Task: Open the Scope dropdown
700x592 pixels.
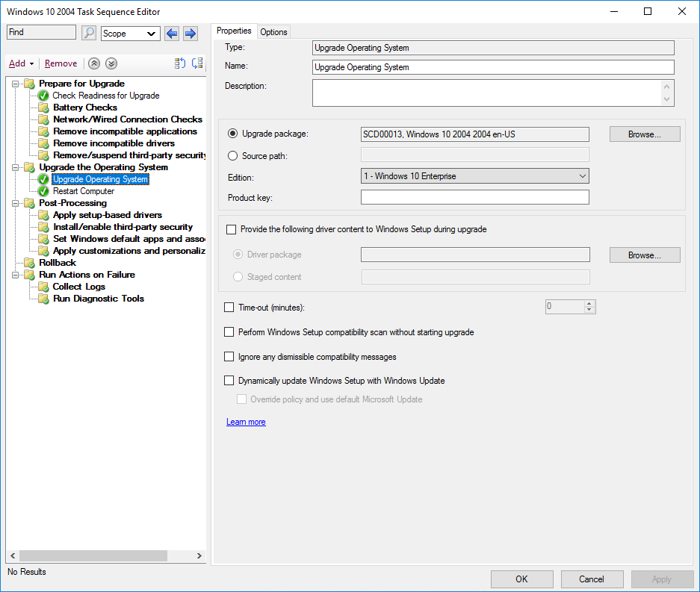Action: click(x=131, y=34)
